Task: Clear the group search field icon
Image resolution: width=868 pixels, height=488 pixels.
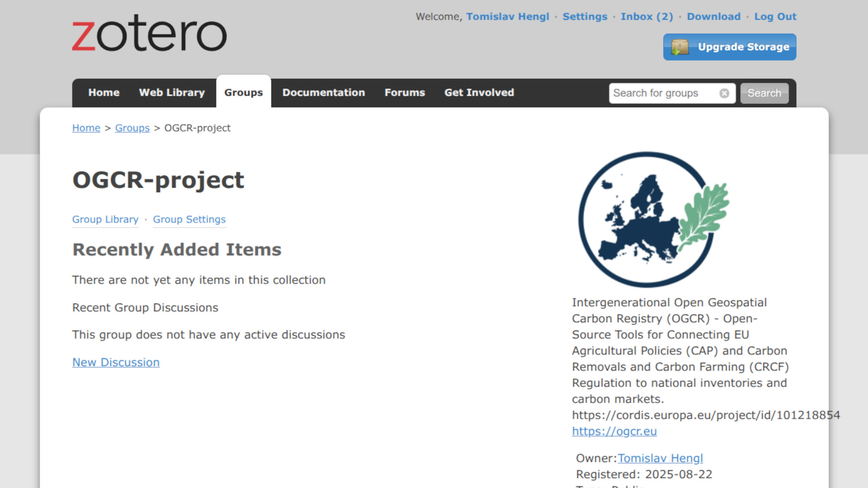Action: [x=724, y=93]
